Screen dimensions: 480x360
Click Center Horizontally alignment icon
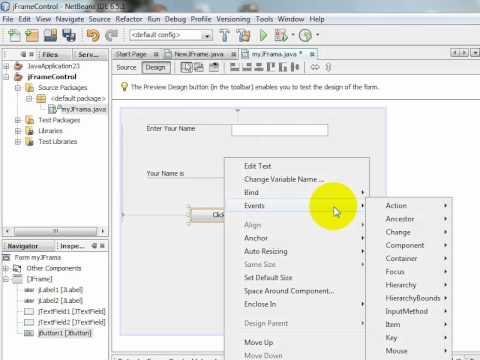(x=259, y=67)
